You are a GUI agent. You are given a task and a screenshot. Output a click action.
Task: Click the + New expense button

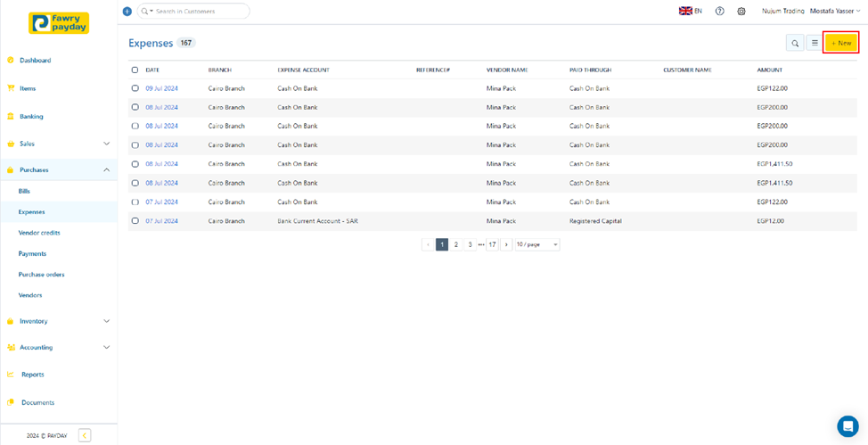tap(840, 43)
